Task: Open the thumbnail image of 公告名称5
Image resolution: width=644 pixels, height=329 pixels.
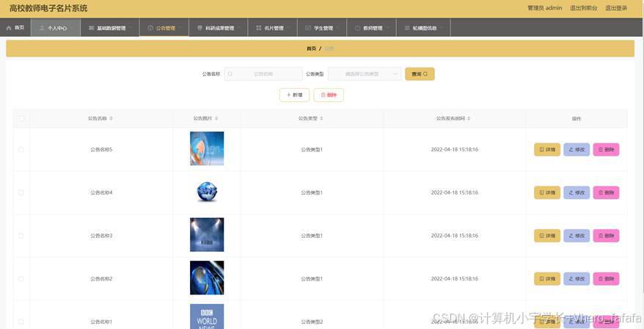Action: pyautogui.click(x=207, y=148)
